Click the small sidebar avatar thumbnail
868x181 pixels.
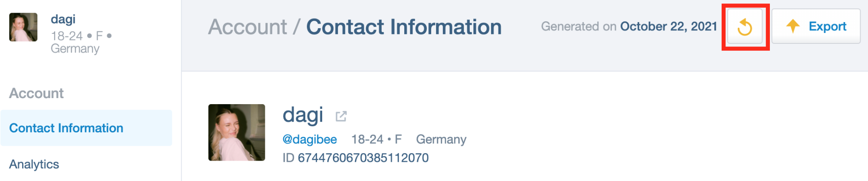[x=23, y=27]
